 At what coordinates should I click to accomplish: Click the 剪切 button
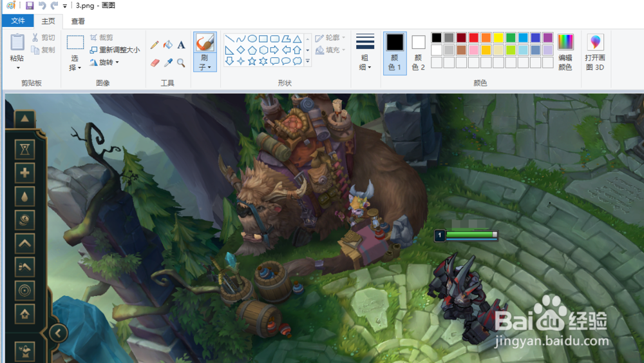(x=44, y=37)
